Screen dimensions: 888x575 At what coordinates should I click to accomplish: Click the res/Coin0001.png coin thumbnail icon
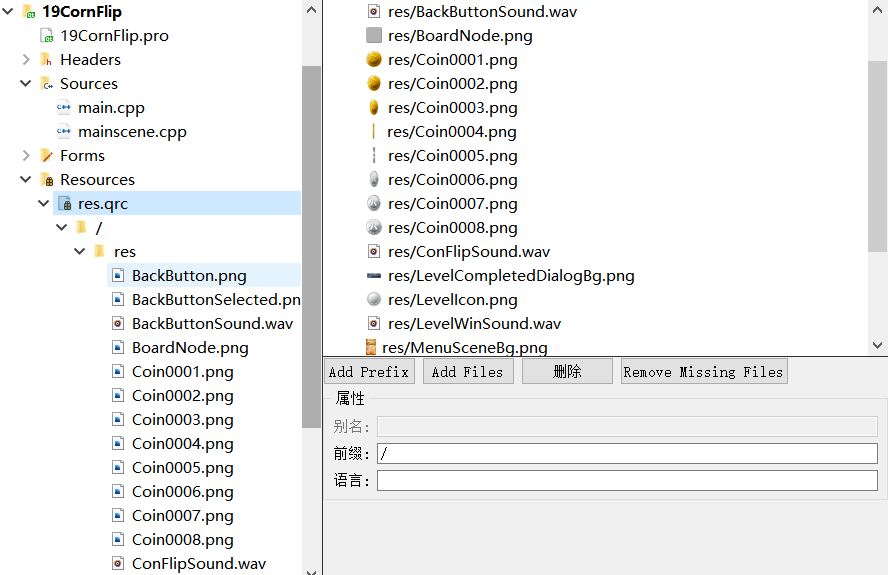(x=374, y=59)
